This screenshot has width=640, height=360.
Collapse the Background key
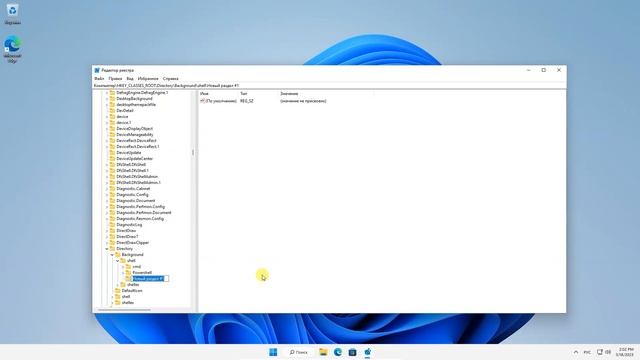coord(112,255)
